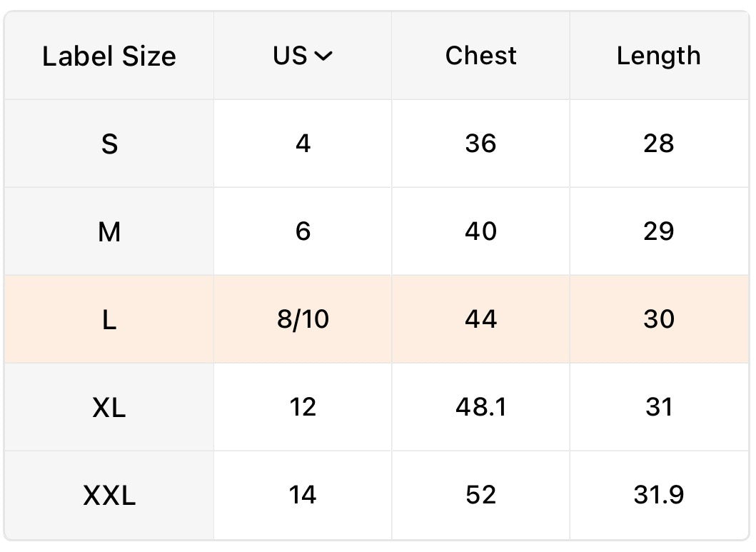Image resolution: width=756 pixels, height=552 pixels.
Task: Select the M label size row
Action: click(376, 231)
